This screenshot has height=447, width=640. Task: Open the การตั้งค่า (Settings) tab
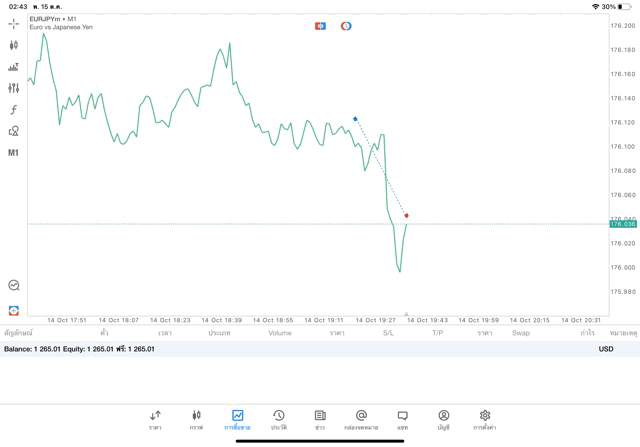click(x=485, y=420)
